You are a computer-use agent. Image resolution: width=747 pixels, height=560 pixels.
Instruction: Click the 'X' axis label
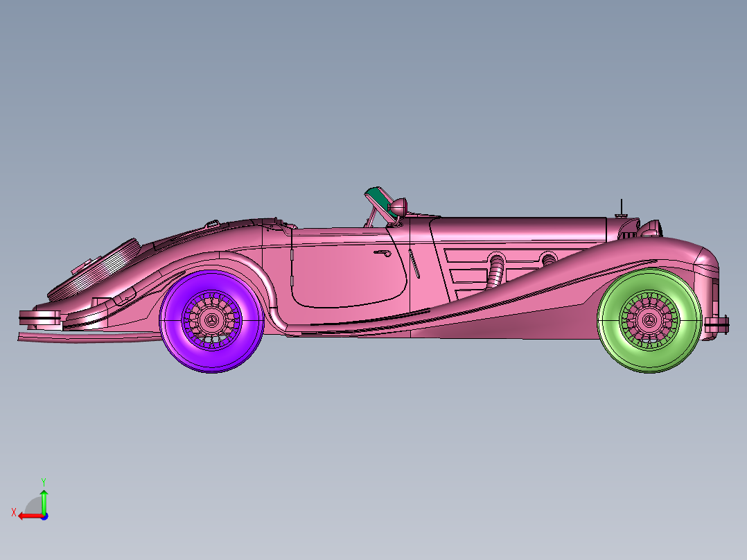pyautogui.click(x=14, y=513)
